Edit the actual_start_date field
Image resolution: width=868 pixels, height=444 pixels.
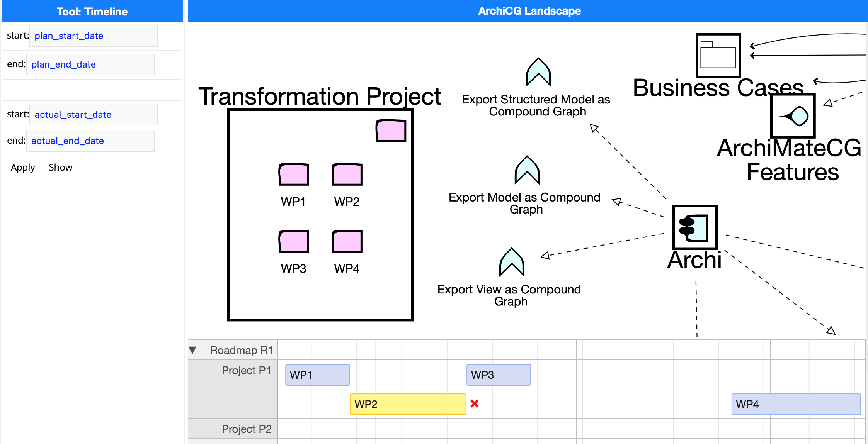click(x=94, y=115)
